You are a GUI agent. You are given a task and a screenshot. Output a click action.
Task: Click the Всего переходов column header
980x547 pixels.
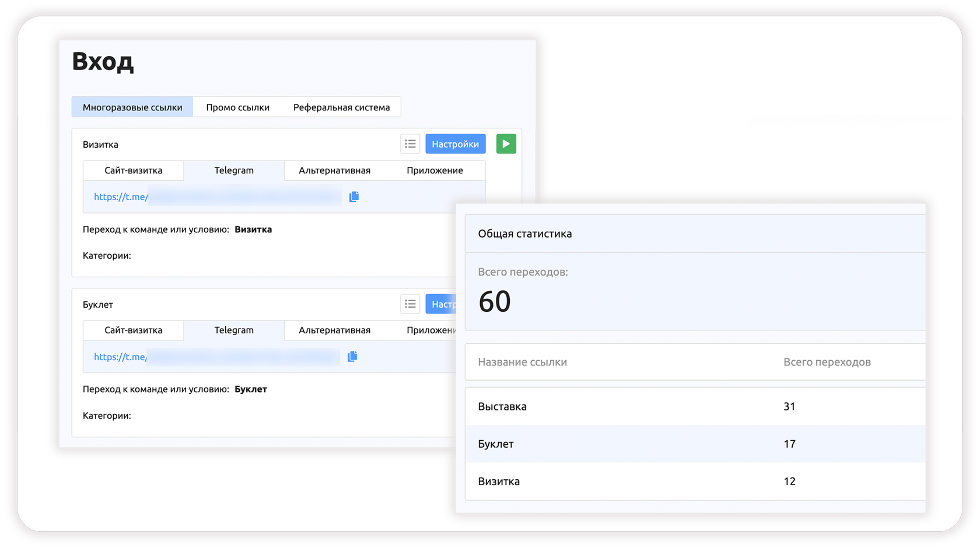827,363
